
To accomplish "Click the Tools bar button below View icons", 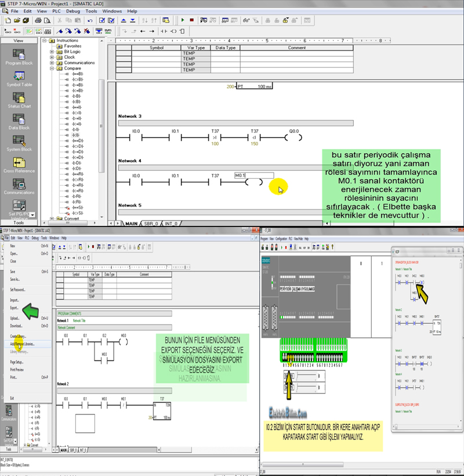I will (x=19, y=222).
